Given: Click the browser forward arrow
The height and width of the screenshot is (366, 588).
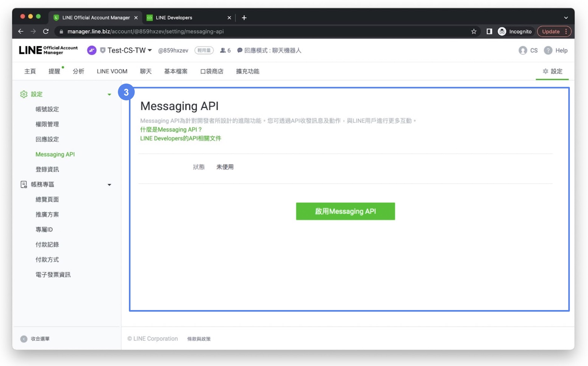Looking at the screenshot, I should click(33, 31).
